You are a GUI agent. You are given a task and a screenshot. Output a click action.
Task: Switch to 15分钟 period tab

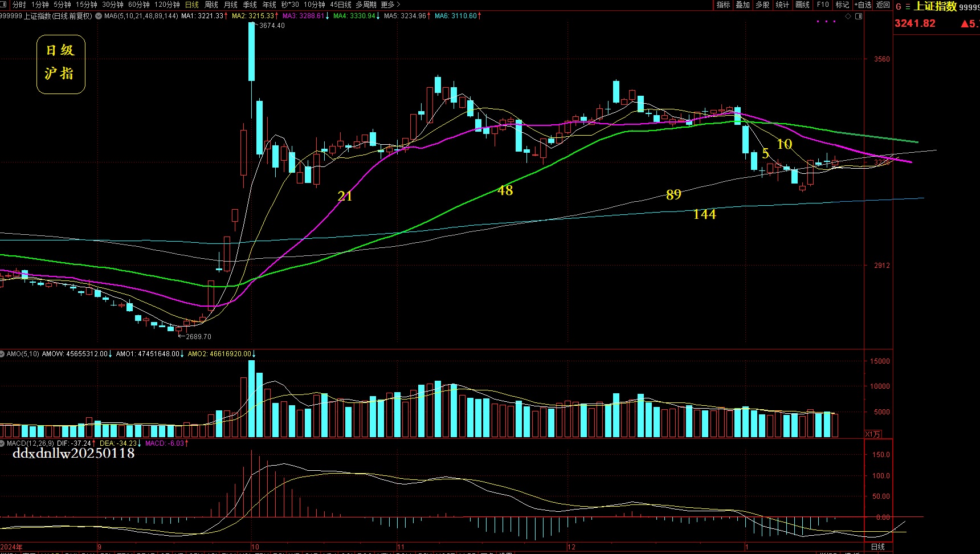87,5
